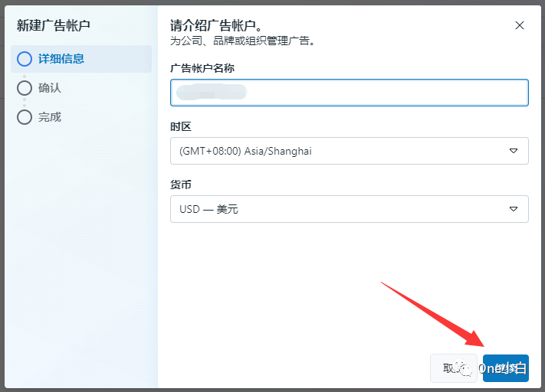
Task: Click the 广告帐户名称 label
Action: 202,68
